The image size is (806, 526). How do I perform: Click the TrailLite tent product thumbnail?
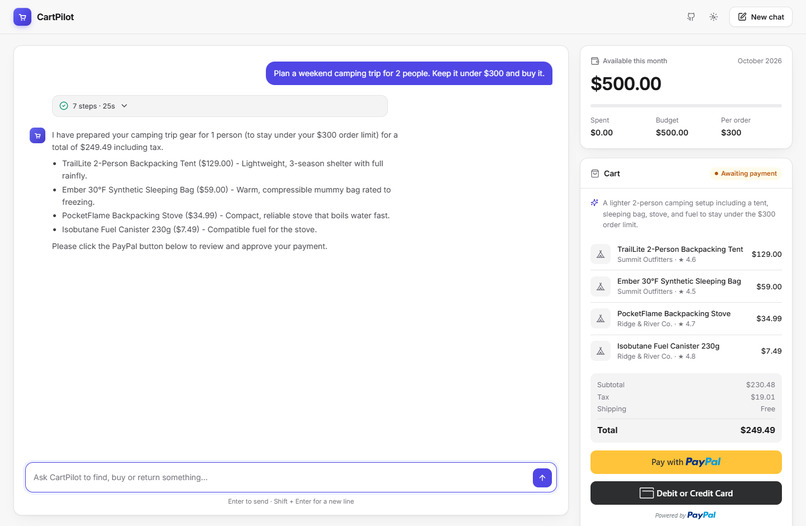click(x=600, y=254)
